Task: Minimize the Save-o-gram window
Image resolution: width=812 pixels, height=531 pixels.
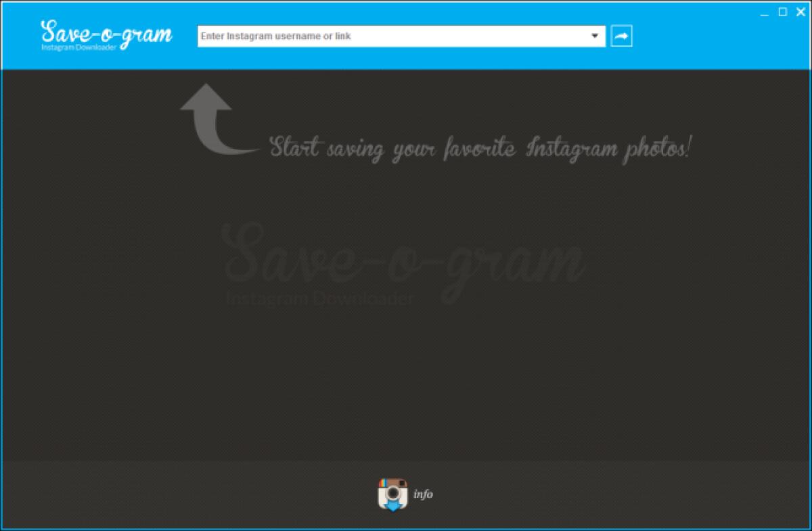Action: [x=763, y=11]
